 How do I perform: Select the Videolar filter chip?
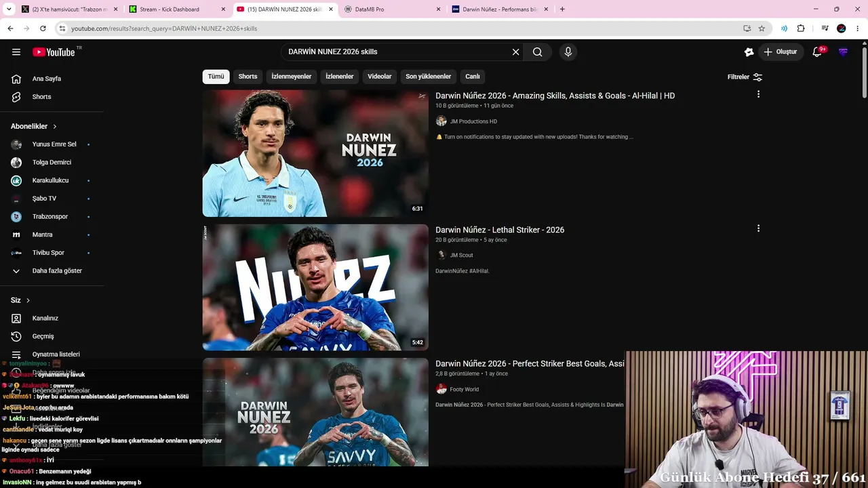(380, 77)
